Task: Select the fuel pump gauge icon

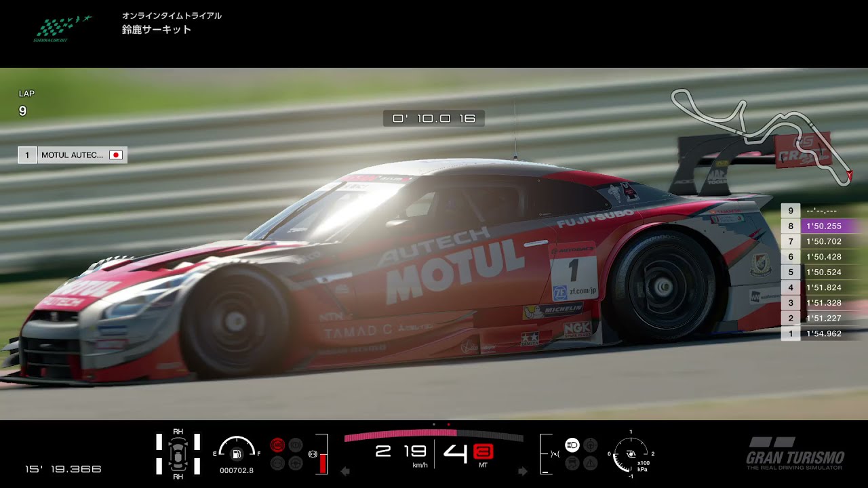Action: (x=237, y=454)
